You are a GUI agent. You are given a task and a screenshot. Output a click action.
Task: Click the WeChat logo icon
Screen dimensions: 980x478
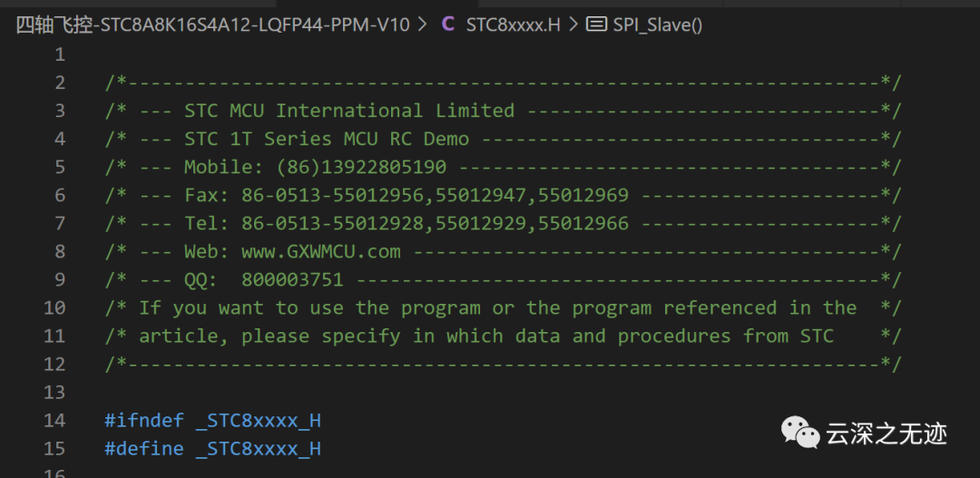[x=801, y=434]
